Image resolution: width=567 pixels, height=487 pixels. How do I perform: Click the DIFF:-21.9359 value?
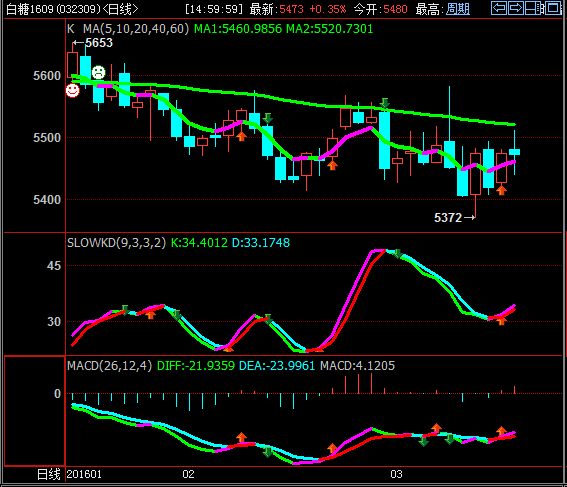click(x=196, y=366)
